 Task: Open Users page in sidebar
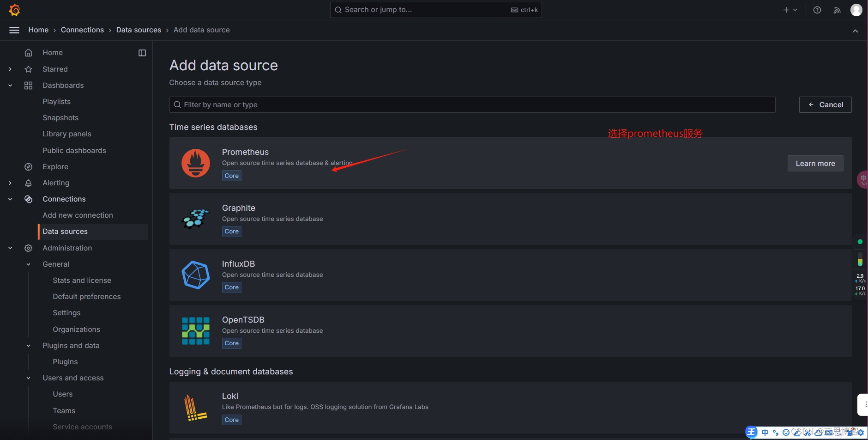63,394
